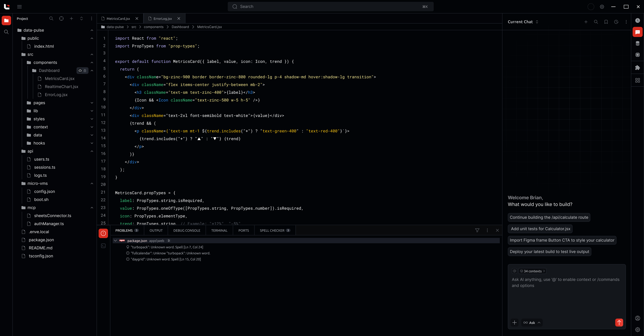Start a new chat with the plus icon
Image resolution: width=644 pixels, height=336 pixels.
pos(586,22)
